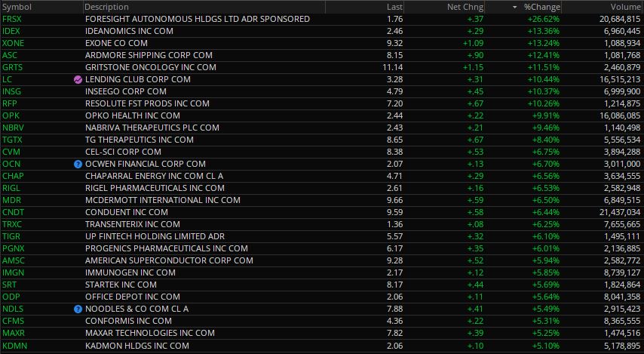Sort by the Symbol column header
644x354 pixels.
coord(17,7)
